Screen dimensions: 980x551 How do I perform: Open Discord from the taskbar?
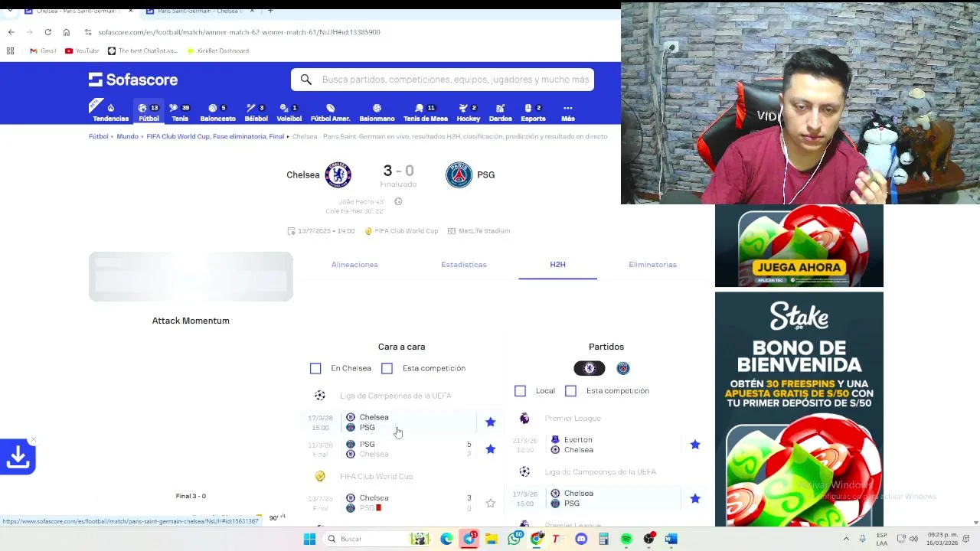581,539
